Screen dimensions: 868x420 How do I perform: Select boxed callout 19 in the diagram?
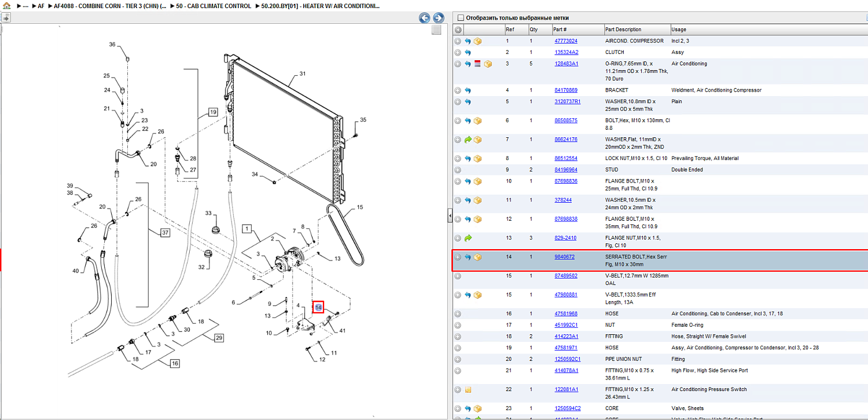213,112
